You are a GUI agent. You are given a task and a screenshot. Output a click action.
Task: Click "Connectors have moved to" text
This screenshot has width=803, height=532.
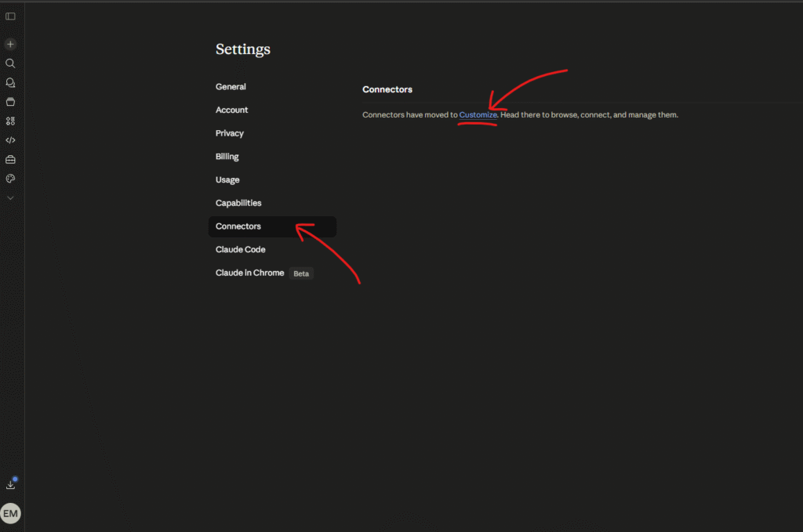tap(409, 115)
